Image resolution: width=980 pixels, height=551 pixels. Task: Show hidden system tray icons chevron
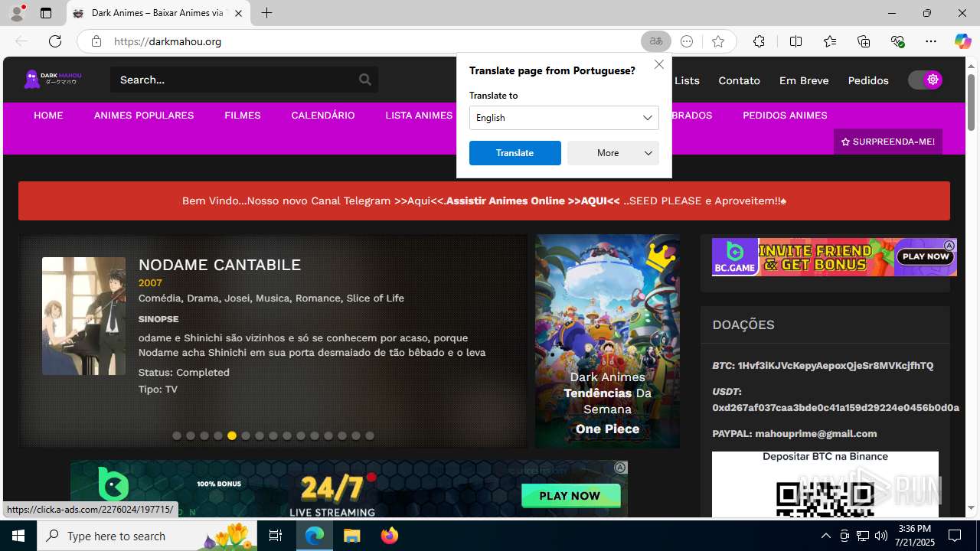point(825,536)
